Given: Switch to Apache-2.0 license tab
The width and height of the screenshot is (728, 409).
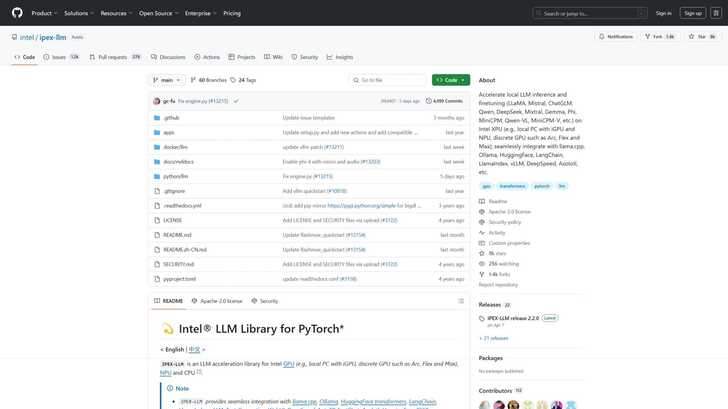Looking at the screenshot, I should 219,300.
